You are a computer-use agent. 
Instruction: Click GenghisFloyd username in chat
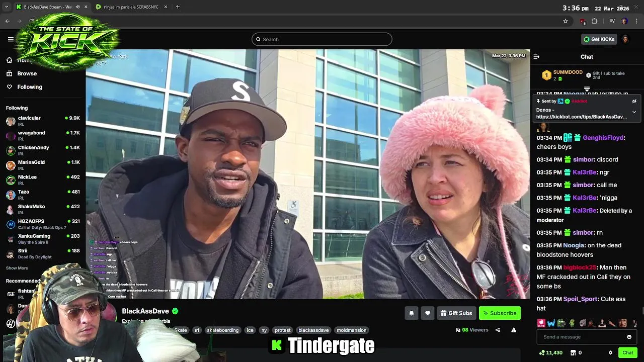(x=603, y=138)
